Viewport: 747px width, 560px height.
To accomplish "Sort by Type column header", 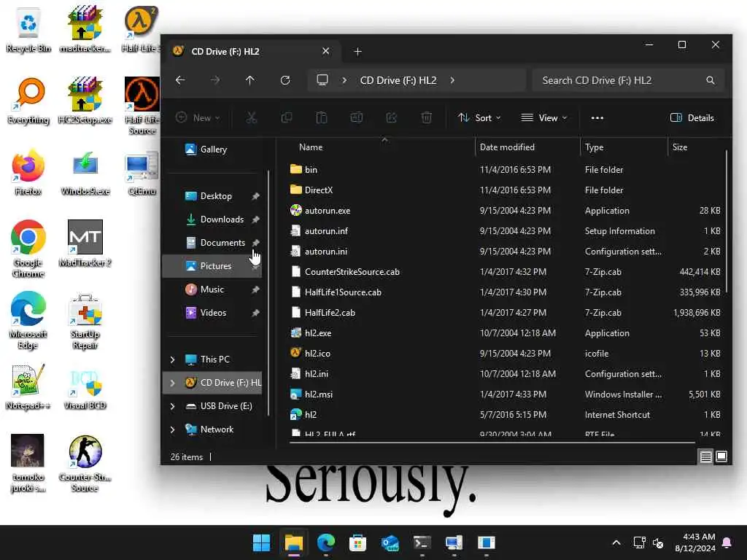I will pos(594,147).
